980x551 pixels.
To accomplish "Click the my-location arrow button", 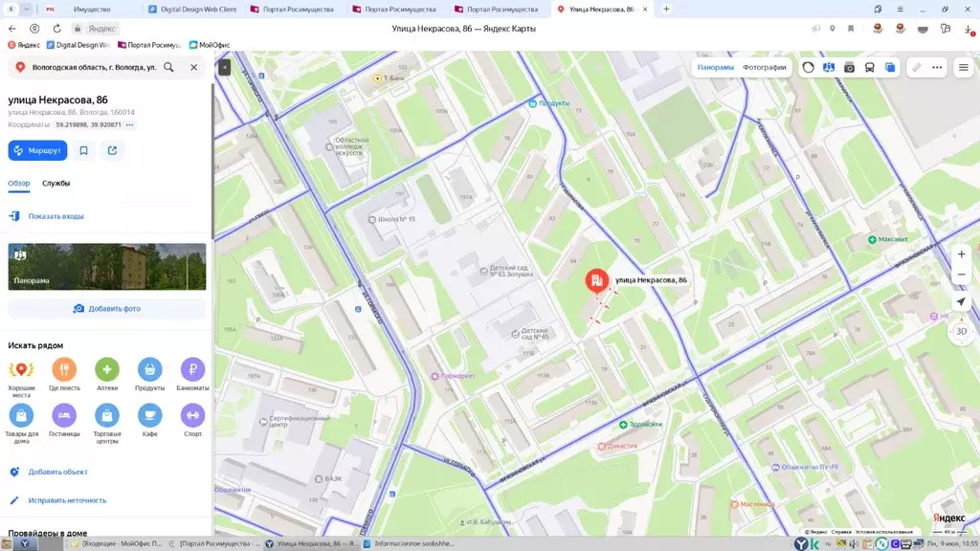I will (961, 302).
